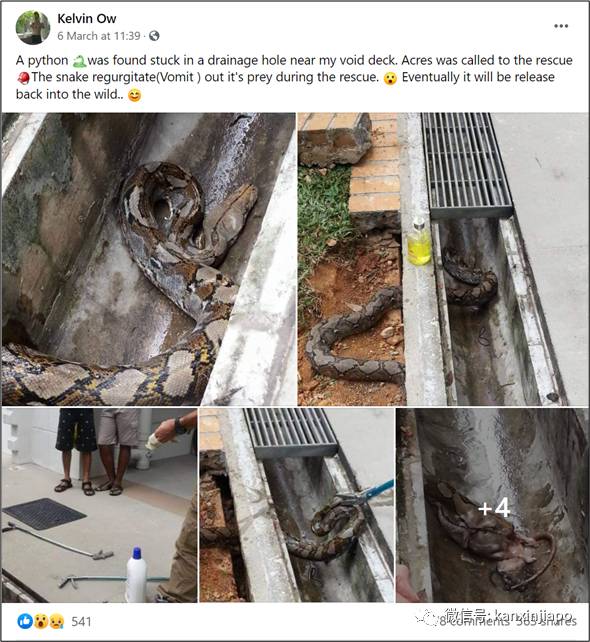Open the +4 more photos thumbnail
Viewport: 590px width, 642px height.
492,505
